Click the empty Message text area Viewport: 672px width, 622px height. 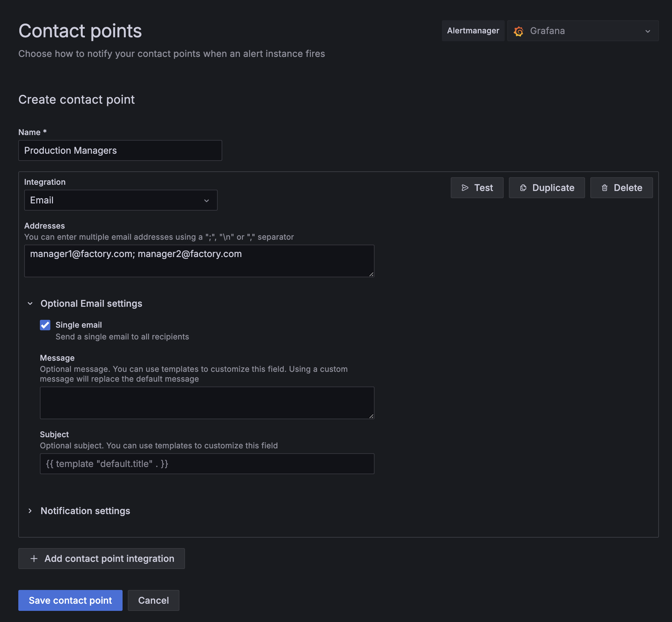(x=207, y=403)
